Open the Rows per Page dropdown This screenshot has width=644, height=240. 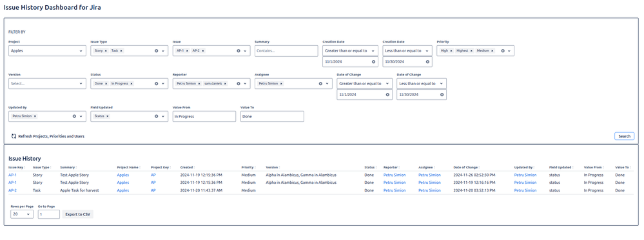click(22, 214)
